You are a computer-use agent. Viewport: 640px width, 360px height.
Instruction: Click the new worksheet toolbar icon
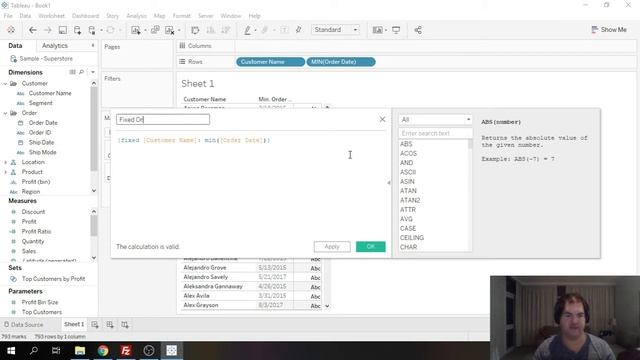136,30
